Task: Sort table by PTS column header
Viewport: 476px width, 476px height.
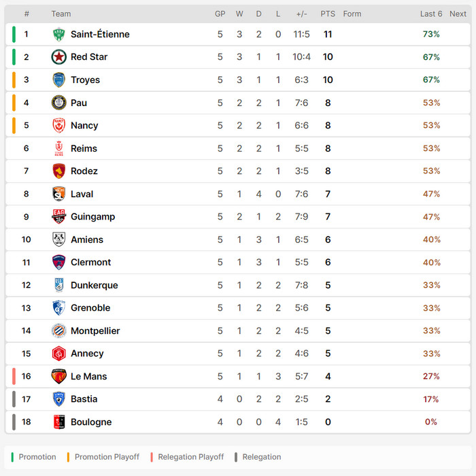Action: [x=328, y=14]
